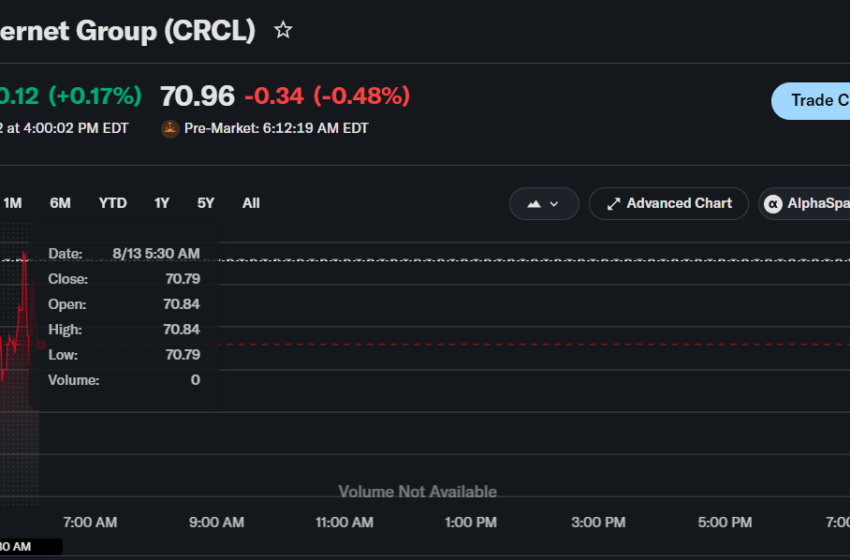Open the AlphaSpread button
The width and height of the screenshot is (850, 560).
tap(804, 203)
